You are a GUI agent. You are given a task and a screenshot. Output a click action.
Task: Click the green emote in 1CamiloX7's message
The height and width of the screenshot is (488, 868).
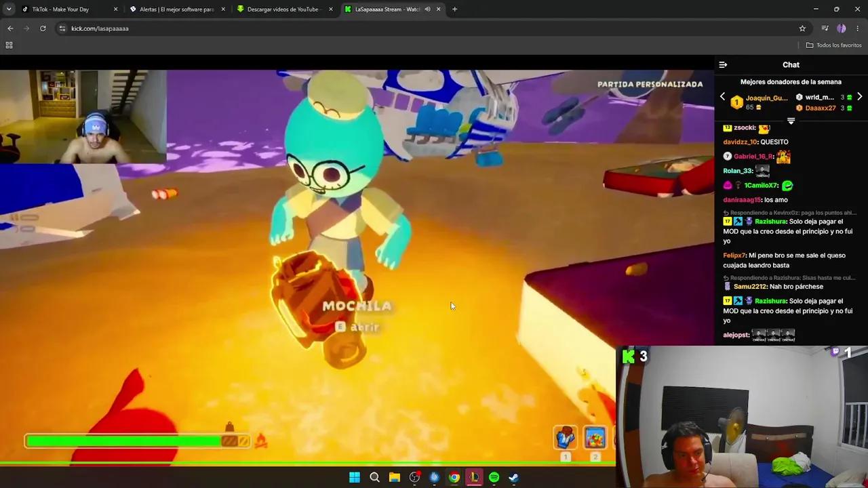tap(787, 185)
